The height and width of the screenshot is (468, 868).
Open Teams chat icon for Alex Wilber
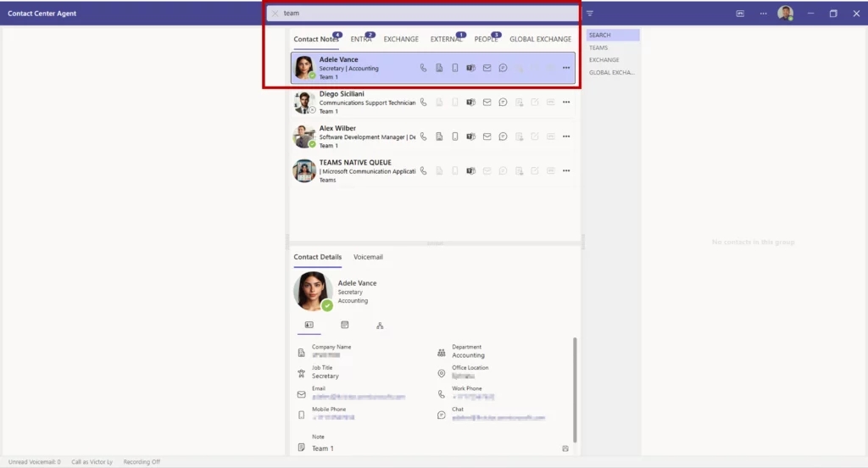[470, 136]
